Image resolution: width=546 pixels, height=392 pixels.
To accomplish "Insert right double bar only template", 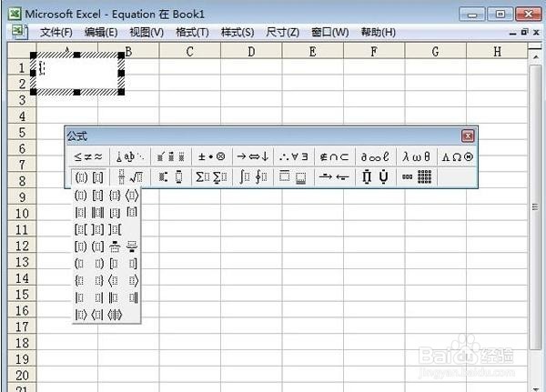I will point(133,297).
